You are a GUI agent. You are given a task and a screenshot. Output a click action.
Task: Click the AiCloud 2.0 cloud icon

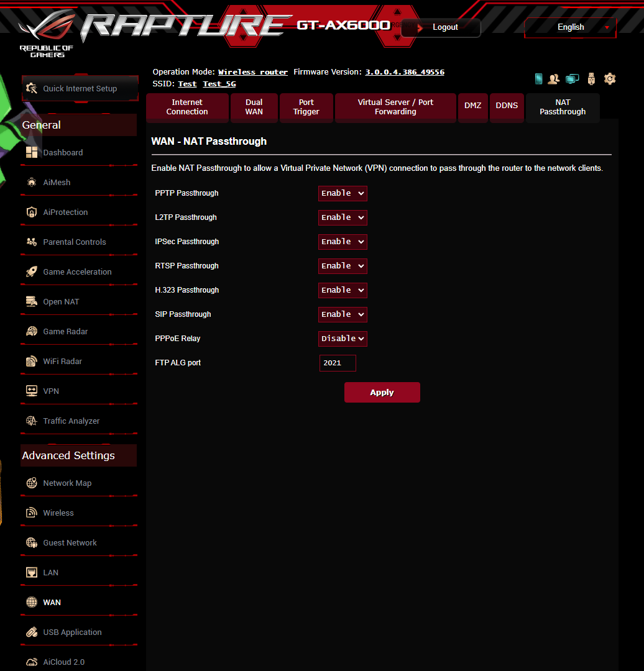32,662
